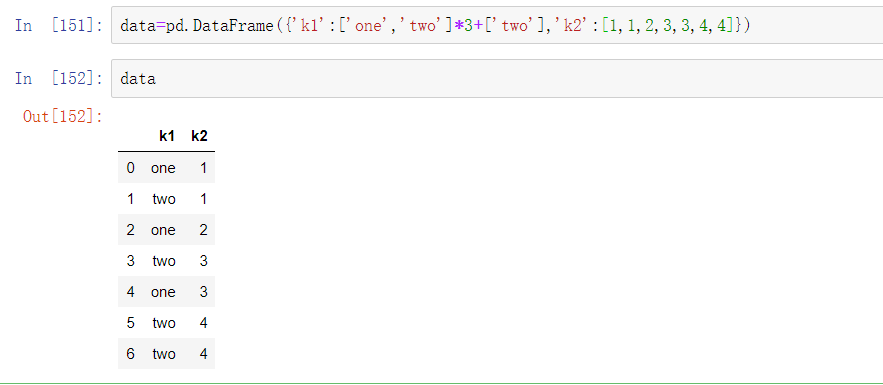
Task: Click row index 2 in table
Action: (x=131, y=230)
